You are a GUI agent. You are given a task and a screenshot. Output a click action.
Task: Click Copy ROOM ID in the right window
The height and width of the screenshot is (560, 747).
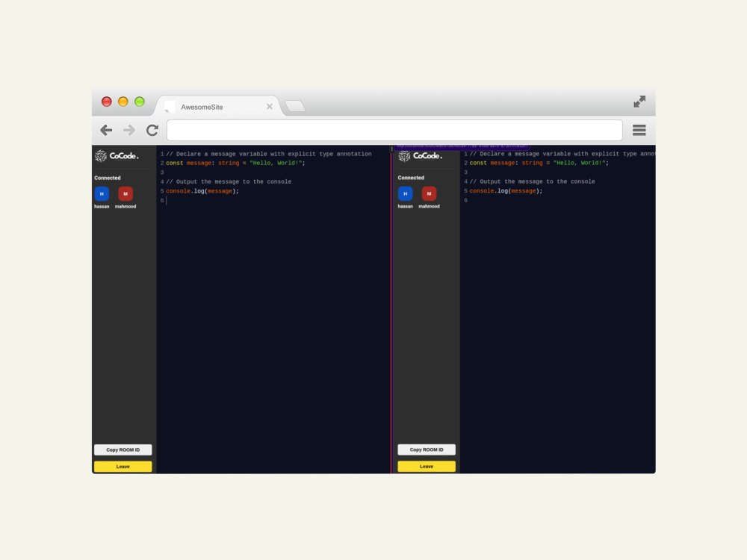point(427,449)
